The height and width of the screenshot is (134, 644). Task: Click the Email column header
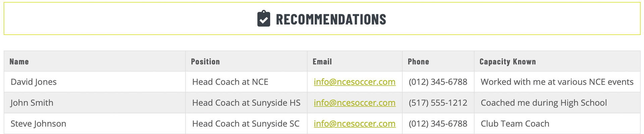[322, 62]
